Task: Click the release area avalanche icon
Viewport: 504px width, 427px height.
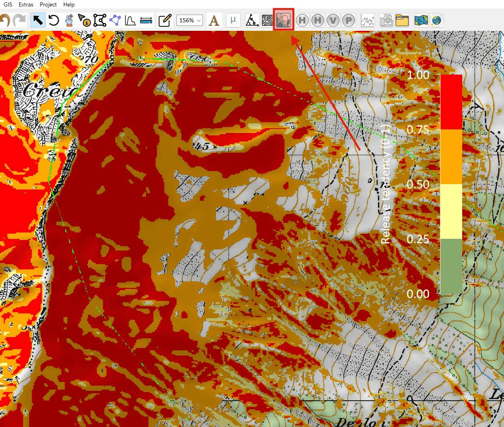Action: [283, 19]
